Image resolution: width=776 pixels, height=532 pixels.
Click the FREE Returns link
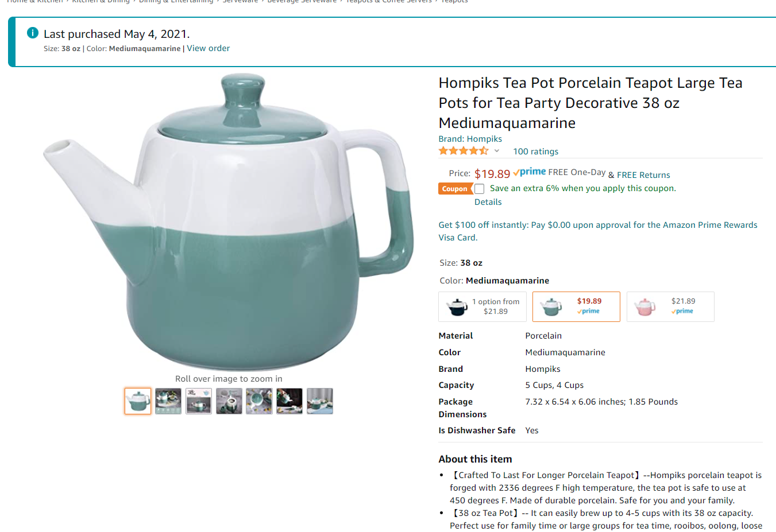point(643,175)
